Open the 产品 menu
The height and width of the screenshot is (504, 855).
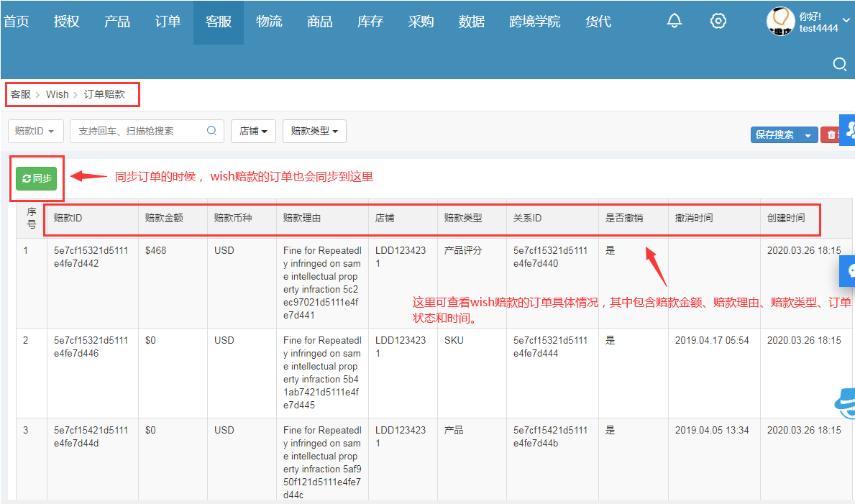(117, 22)
